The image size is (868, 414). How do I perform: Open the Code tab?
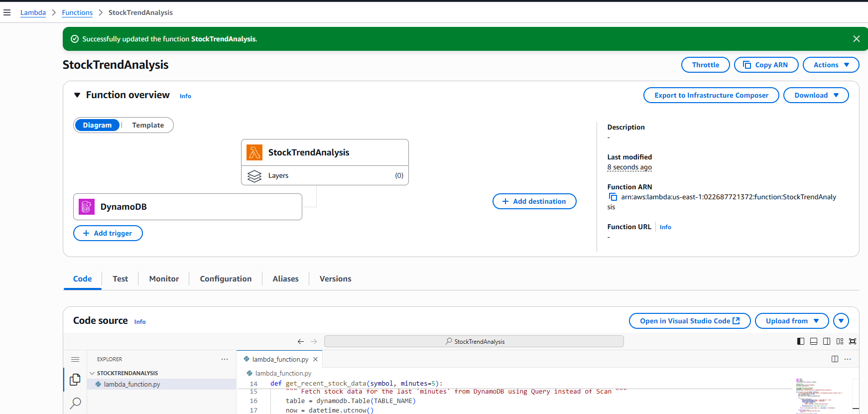[x=82, y=279]
